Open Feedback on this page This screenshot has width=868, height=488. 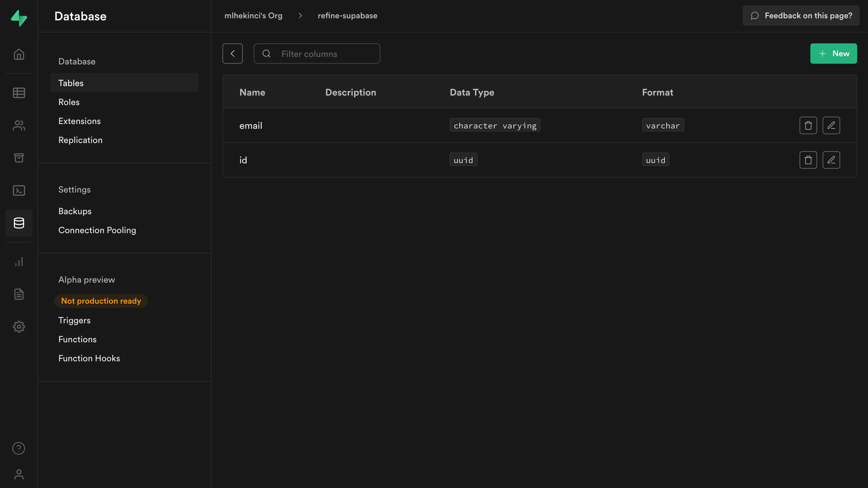coord(801,16)
